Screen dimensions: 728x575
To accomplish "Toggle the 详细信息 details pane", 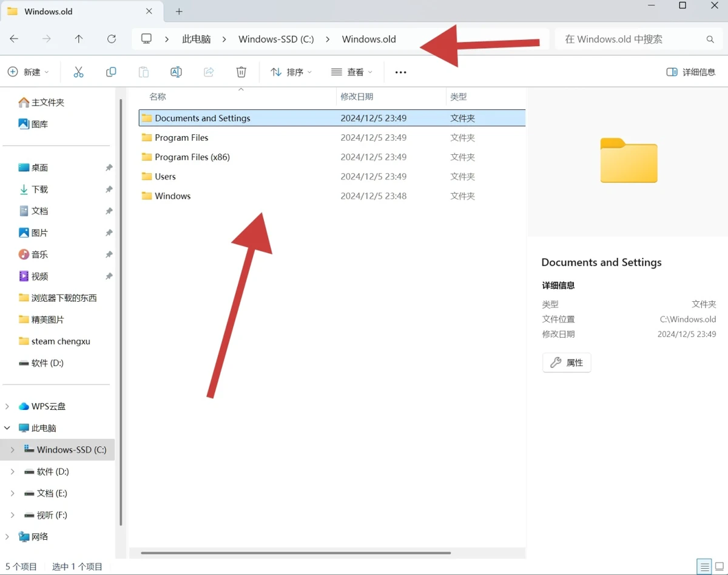I will pos(690,72).
